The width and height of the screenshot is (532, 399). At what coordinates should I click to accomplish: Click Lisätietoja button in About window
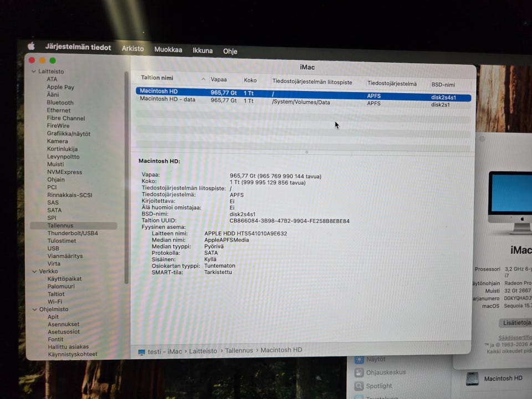(516, 323)
